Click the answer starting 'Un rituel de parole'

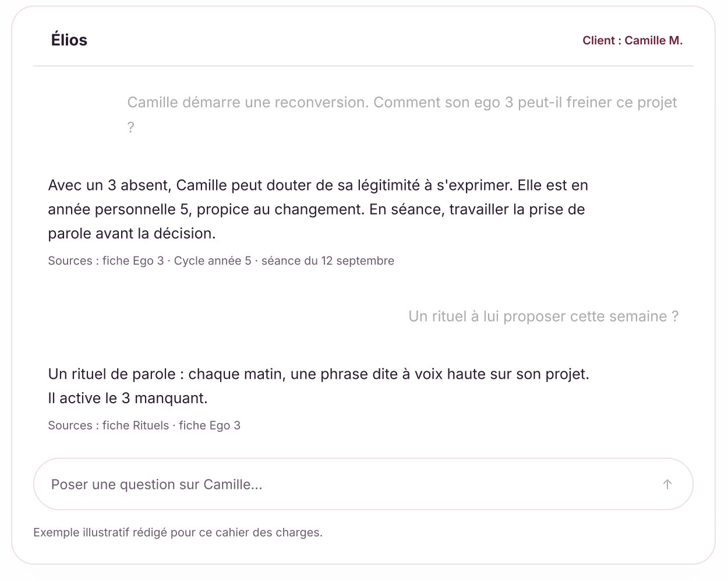click(x=319, y=386)
